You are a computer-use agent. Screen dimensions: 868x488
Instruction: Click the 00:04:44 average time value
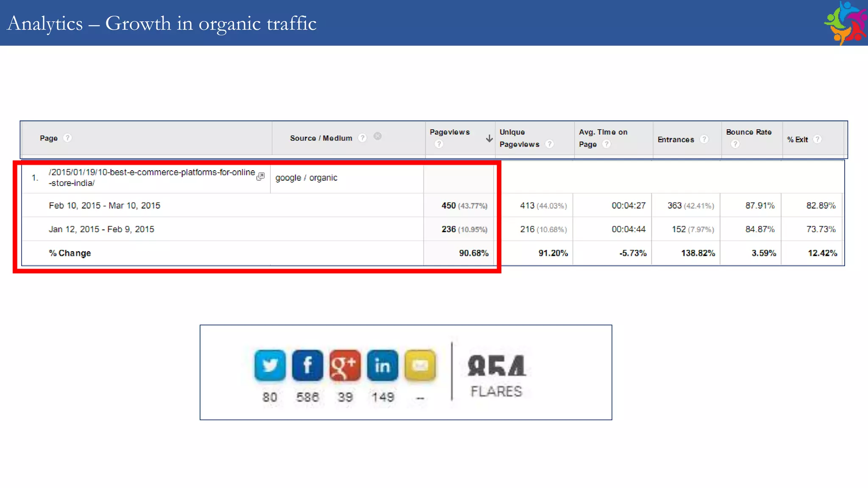pyautogui.click(x=629, y=229)
